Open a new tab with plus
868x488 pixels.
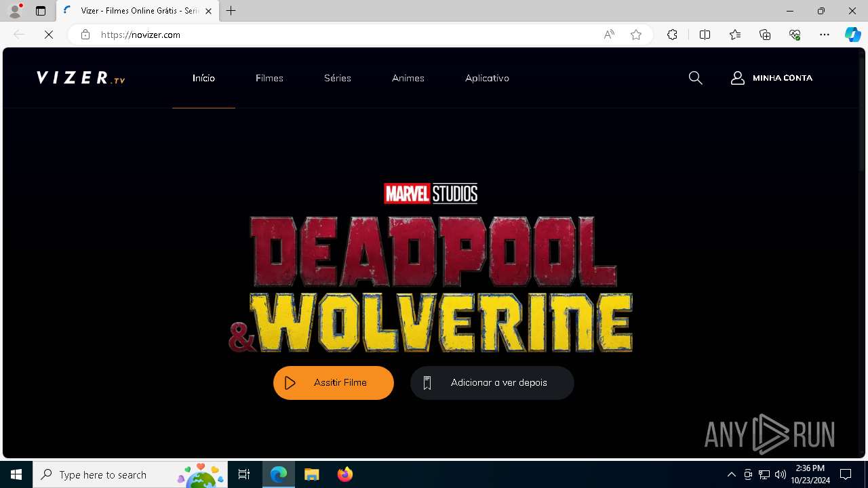[x=231, y=11]
